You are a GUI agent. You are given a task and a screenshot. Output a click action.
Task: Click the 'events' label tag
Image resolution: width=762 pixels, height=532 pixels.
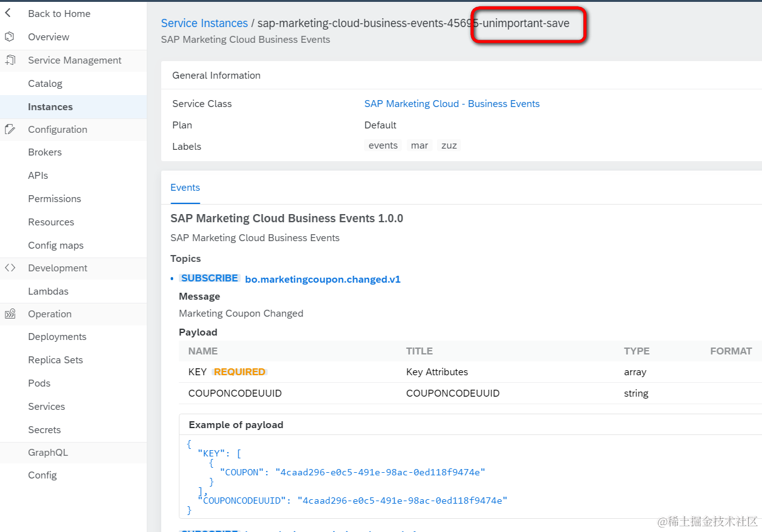pos(383,145)
